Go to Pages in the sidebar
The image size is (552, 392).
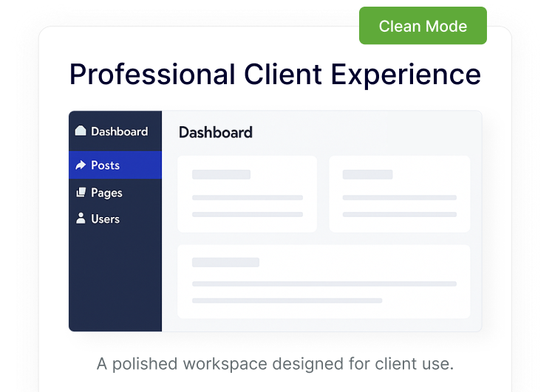tap(106, 193)
